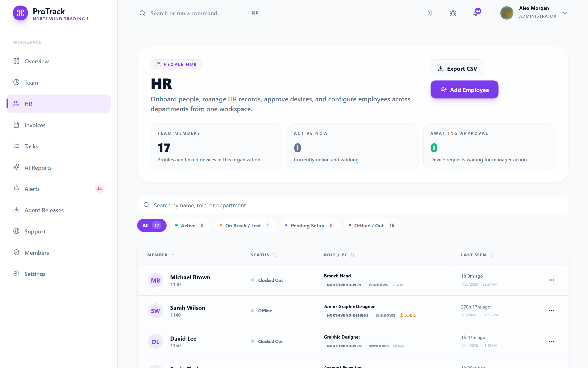
Task: Click the Add Employee button
Action: 464,90
